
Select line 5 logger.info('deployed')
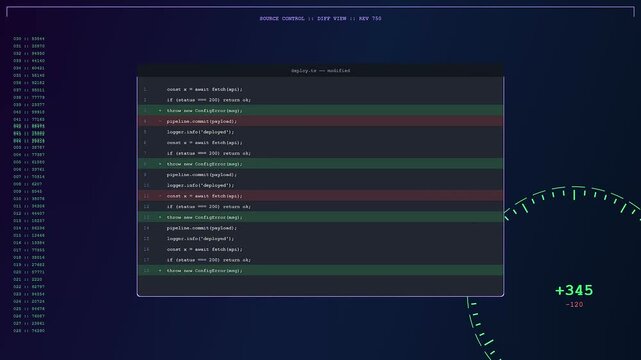click(x=320, y=132)
